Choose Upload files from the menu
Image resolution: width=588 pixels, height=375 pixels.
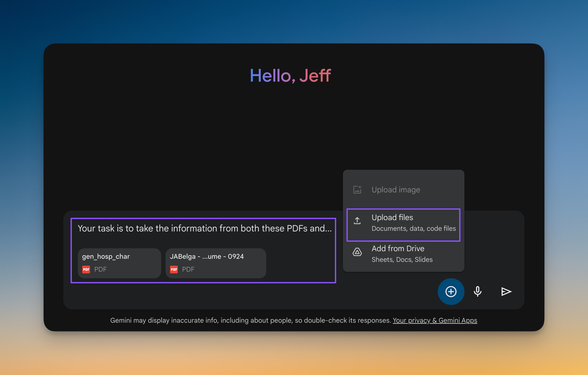[403, 225]
